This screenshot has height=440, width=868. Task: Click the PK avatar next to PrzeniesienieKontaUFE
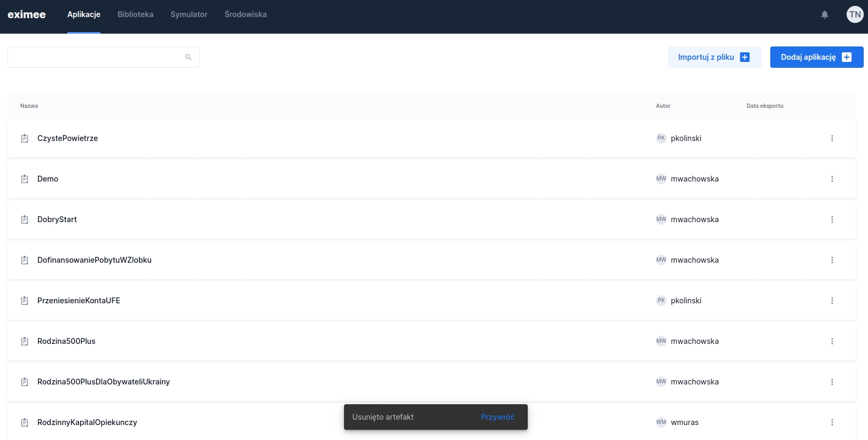661,301
